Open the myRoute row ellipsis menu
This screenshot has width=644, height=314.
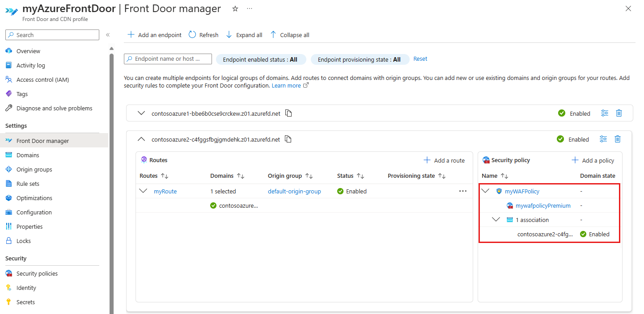tap(463, 191)
